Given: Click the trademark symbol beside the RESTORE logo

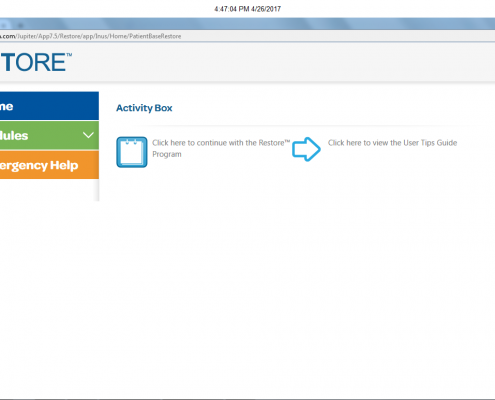Looking at the screenshot, I should pos(69,55).
